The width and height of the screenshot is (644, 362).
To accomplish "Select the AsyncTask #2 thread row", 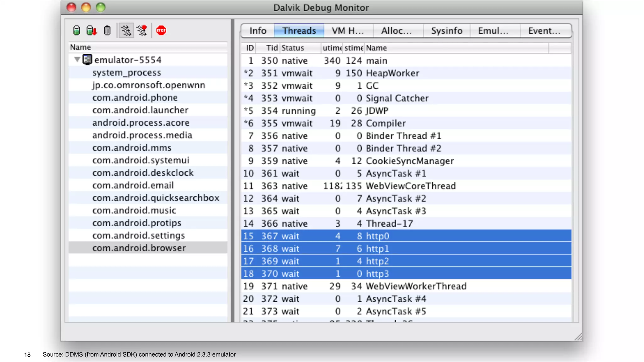I will [406, 199].
